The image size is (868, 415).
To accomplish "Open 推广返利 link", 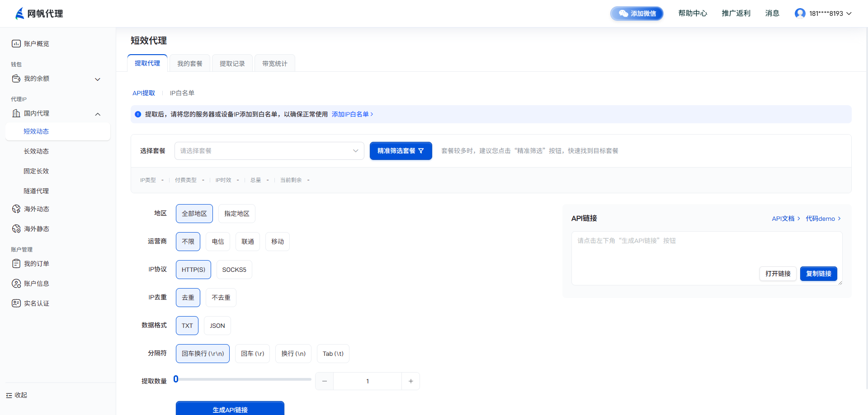I will pyautogui.click(x=736, y=14).
